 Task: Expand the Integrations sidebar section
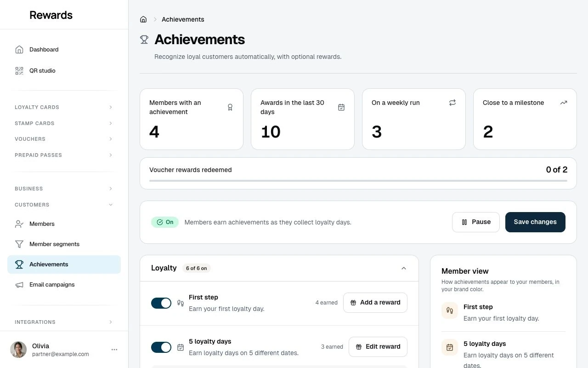(x=64, y=322)
